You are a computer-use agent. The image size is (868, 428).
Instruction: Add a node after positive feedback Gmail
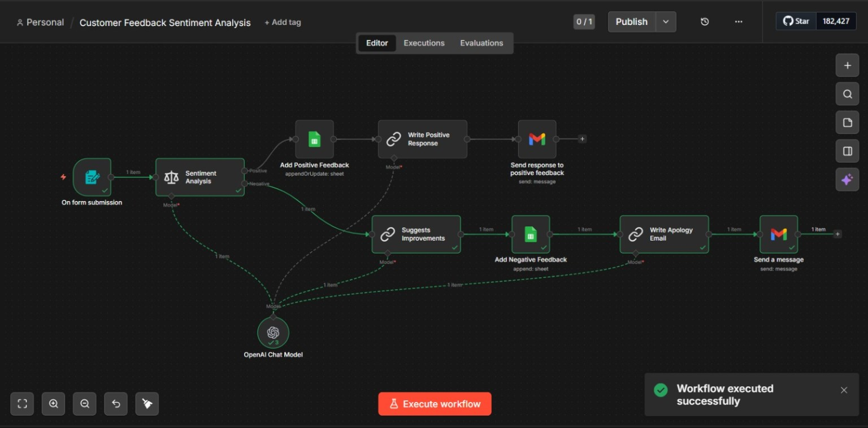pos(582,139)
